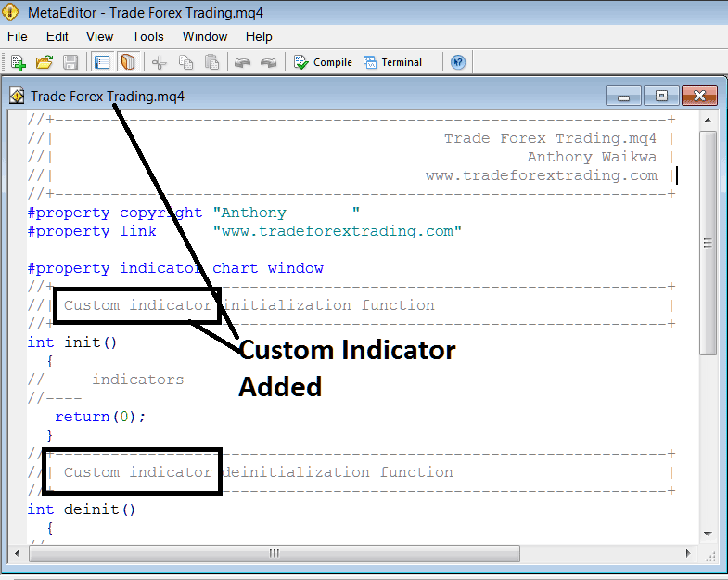Click the Save floppy disk icon
The width and height of the screenshot is (728, 580).
[x=70, y=62]
